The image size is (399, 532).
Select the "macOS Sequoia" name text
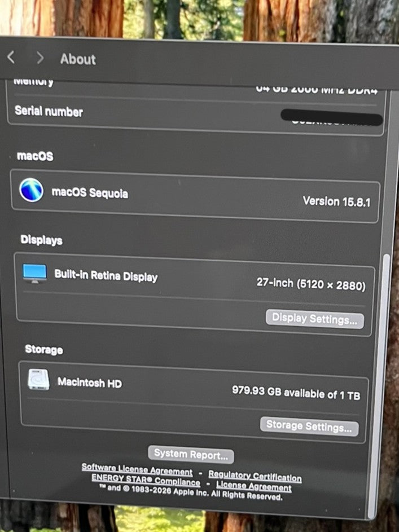90,192
